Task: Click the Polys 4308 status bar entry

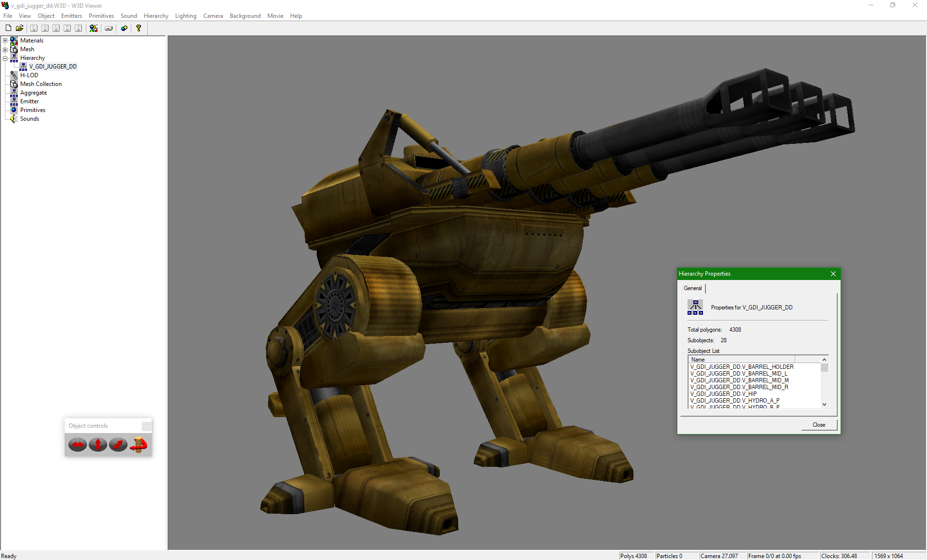Action: 636,556
